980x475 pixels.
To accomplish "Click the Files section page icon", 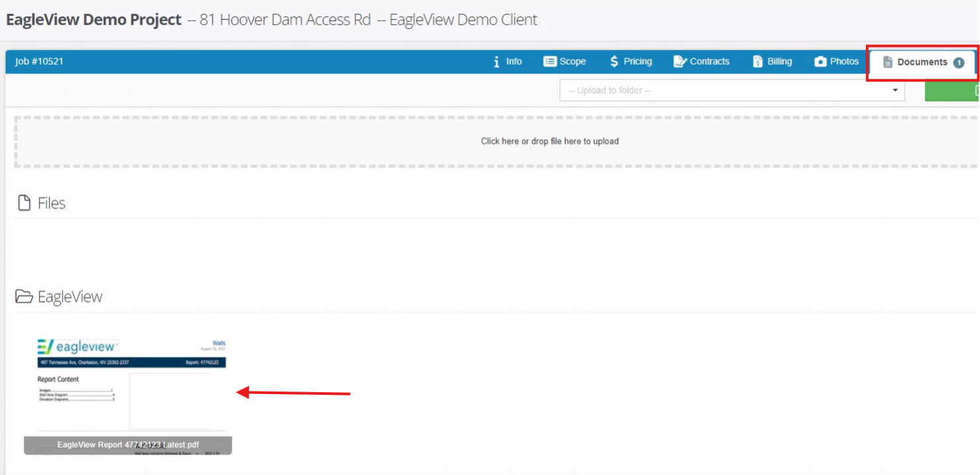I will click(25, 203).
